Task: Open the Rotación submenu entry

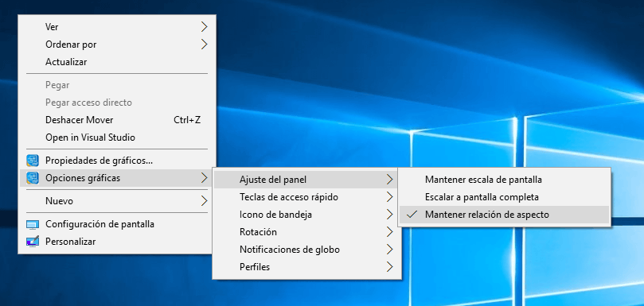Action: [306, 232]
